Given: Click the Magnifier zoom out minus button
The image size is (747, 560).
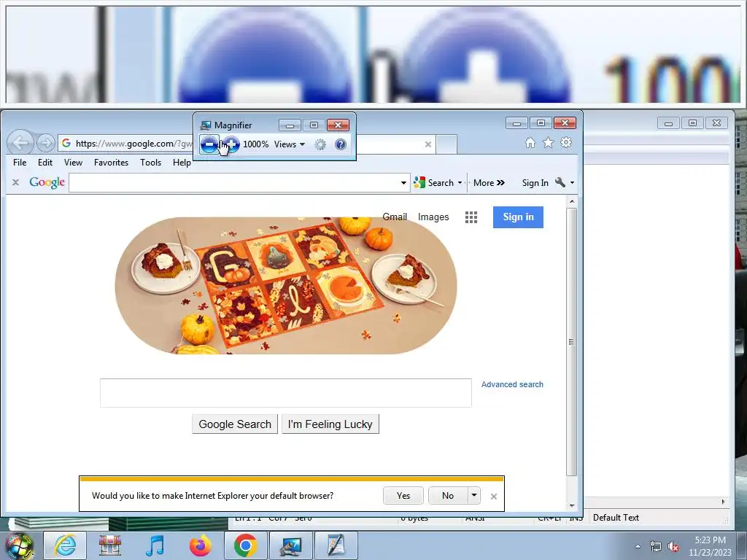Looking at the screenshot, I should 209,144.
